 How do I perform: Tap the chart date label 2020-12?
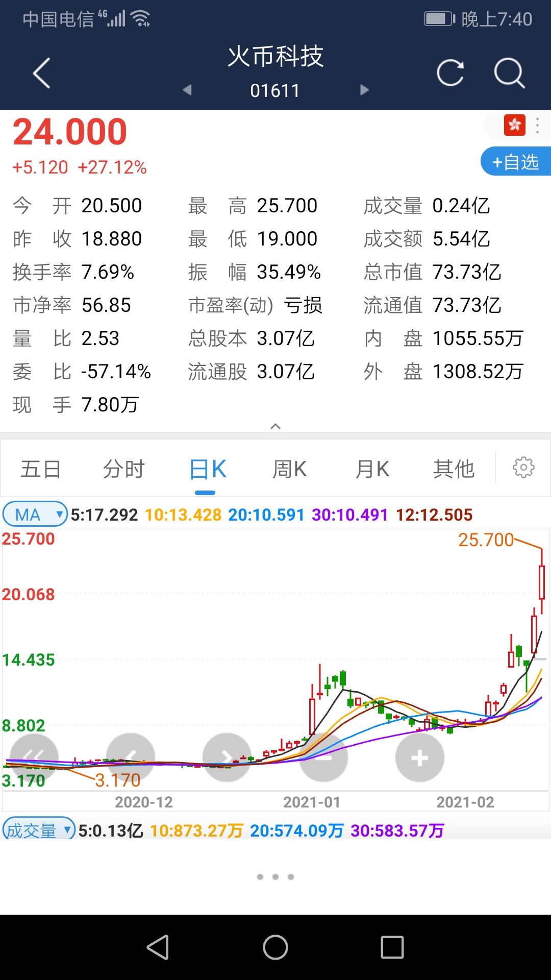point(144,802)
